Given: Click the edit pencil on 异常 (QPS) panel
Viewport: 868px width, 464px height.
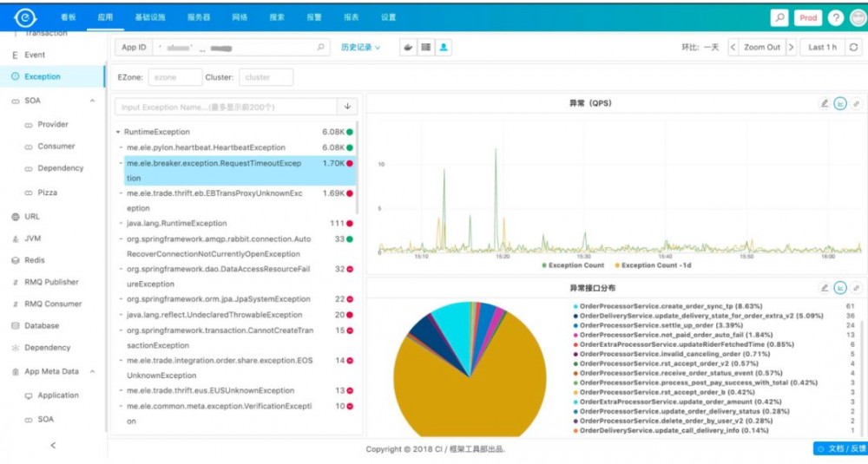Looking at the screenshot, I should pyautogui.click(x=825, y=103).
